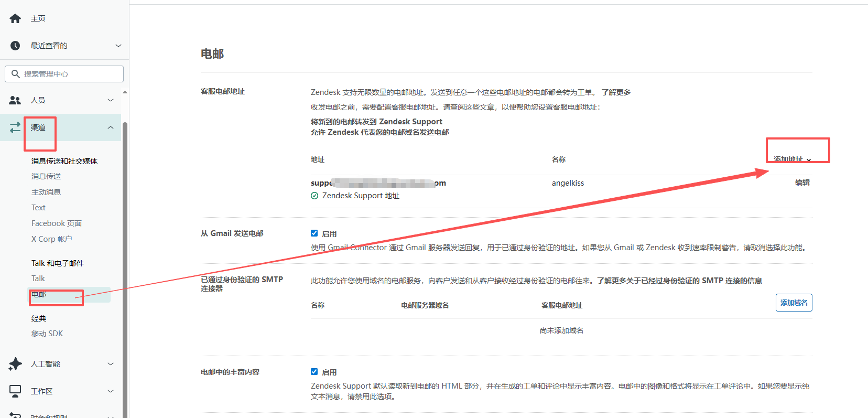Open the Facebook 页面 menu item
The image size is (868, 418).
click(x=57, y=223)
